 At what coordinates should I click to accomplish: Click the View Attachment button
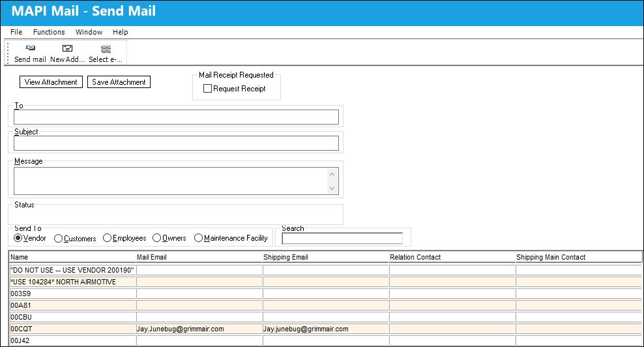[51, 82]
